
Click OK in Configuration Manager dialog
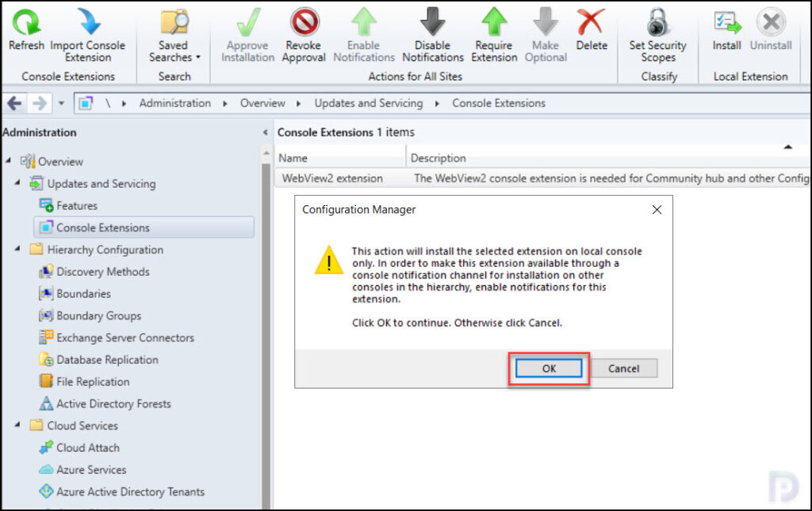click(x=549, y=368)
